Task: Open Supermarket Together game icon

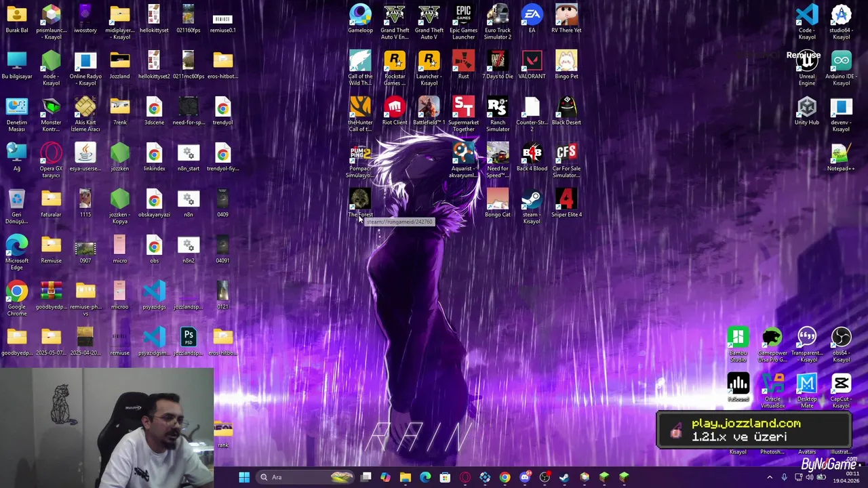Action: [463, 114]
